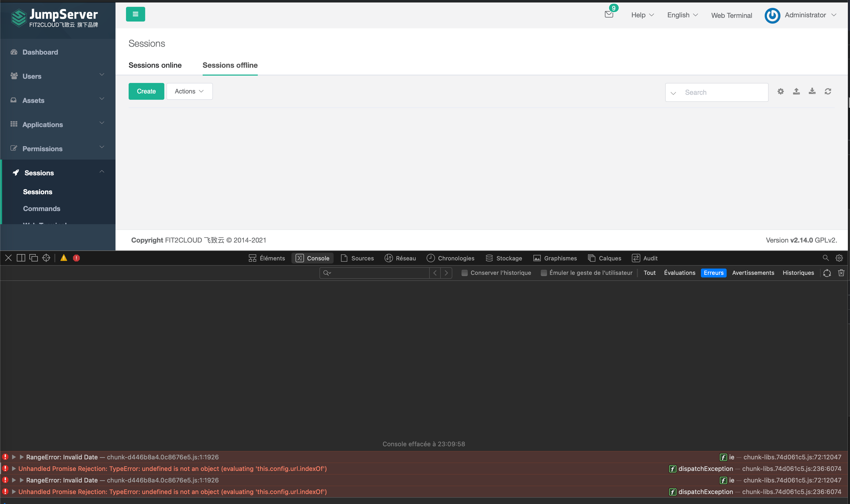
Task: Open Commands in the sidebar
Action: click(41, 208)
